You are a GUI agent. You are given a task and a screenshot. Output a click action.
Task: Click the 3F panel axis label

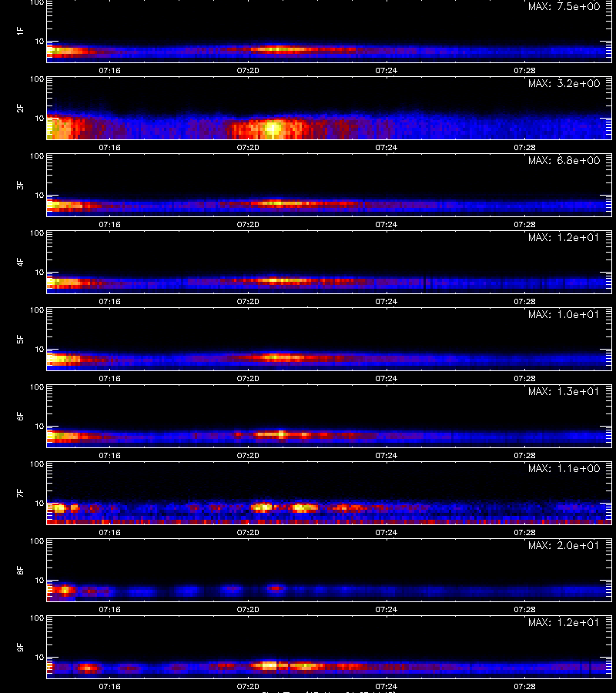click(x=19, y=185)
